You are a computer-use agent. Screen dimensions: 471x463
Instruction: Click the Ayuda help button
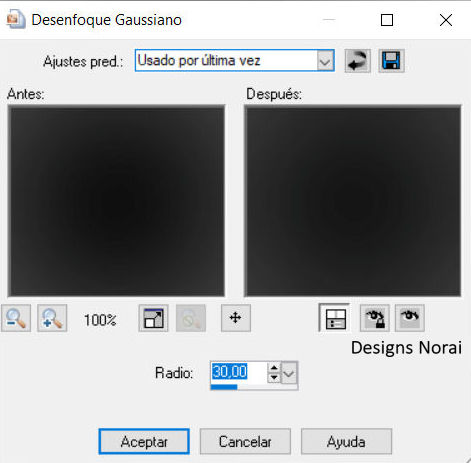tap(346, 442)
